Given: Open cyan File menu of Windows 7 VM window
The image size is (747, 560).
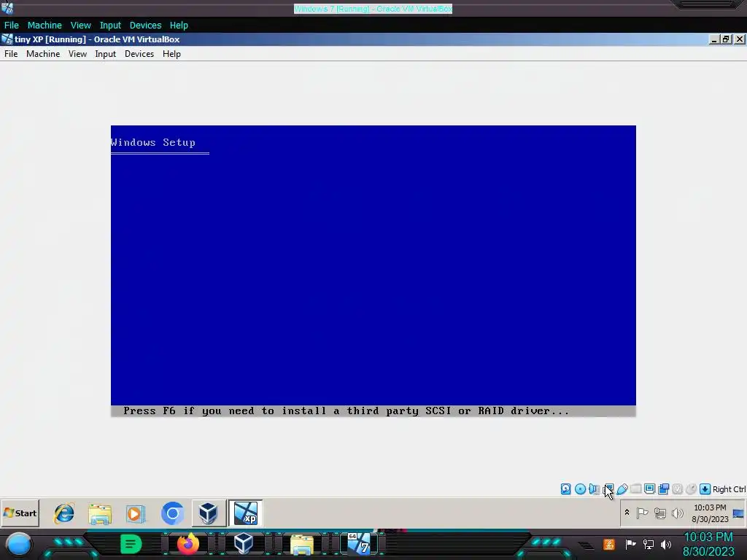Looking at the screenshot, I should [12, 26].
